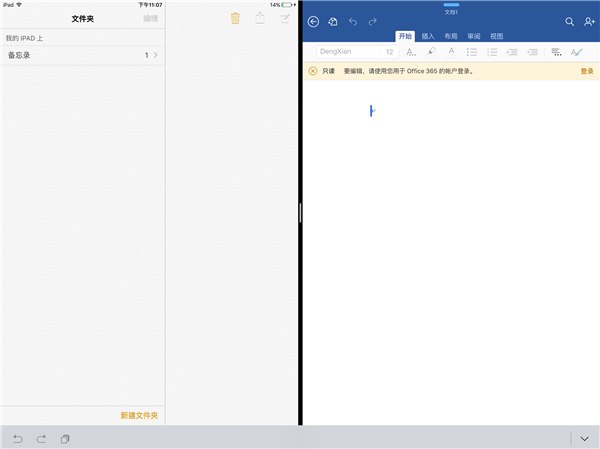Tap the trash icon in Notes
The image size is (600, 449).
tap(235, 18)
